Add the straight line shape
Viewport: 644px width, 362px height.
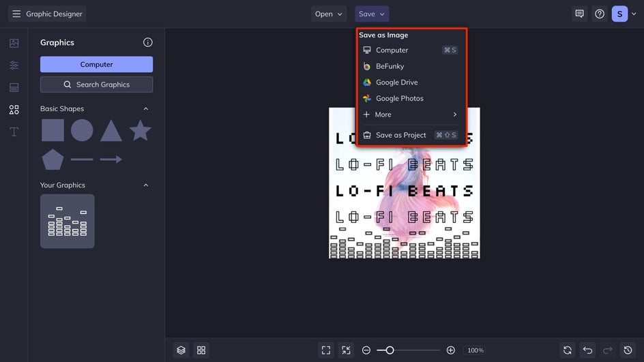(x=82, y=160)
